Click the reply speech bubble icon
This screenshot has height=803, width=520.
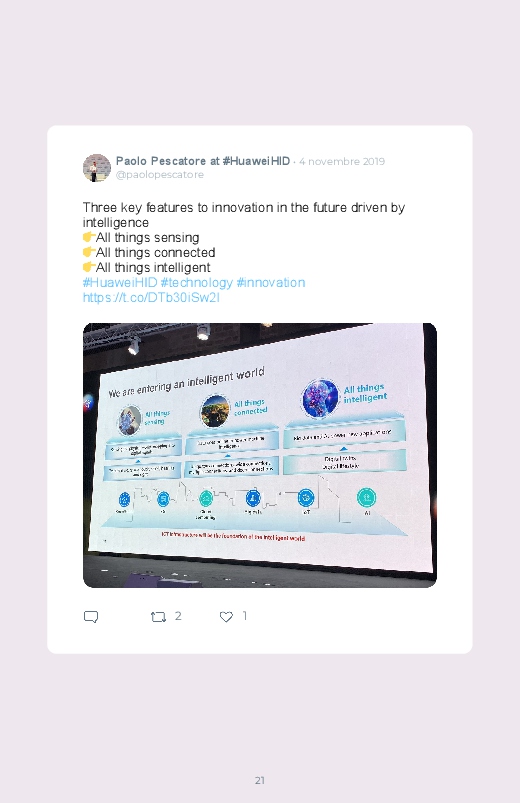(x=91, y=617)
